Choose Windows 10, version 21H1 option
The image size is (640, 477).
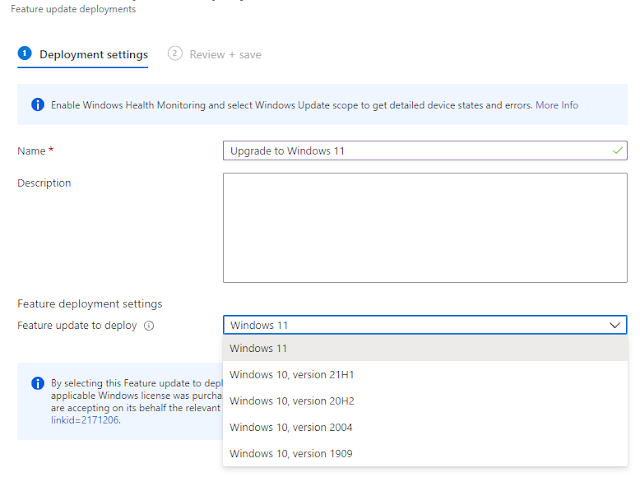[x=425, y=375]
